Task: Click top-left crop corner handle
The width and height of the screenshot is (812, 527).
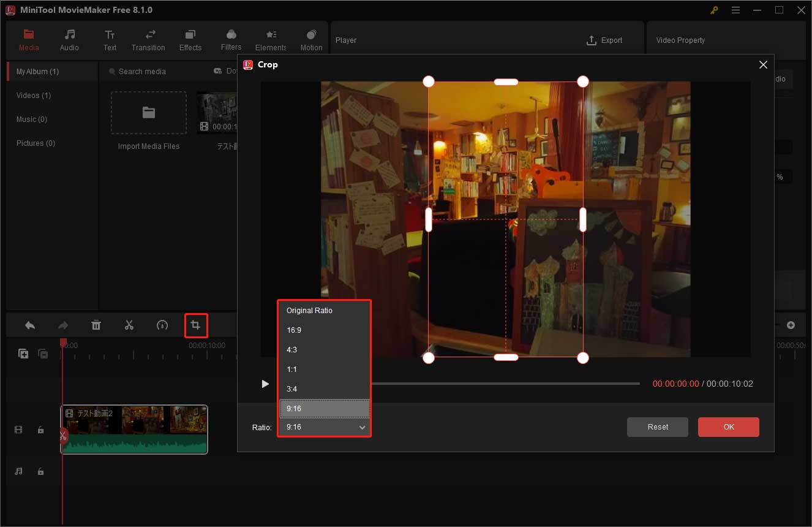Action: (429, 82)
